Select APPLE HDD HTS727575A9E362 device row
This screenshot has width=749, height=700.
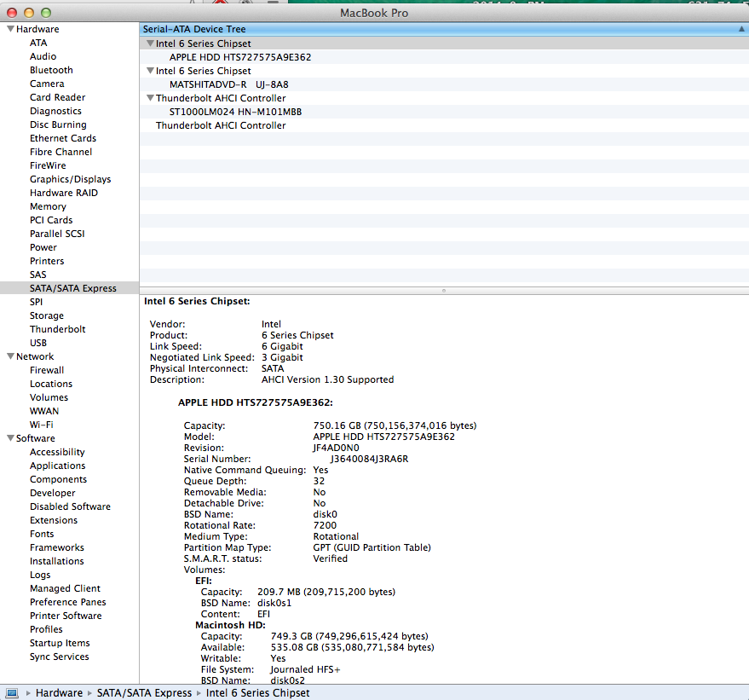[444, 57]
